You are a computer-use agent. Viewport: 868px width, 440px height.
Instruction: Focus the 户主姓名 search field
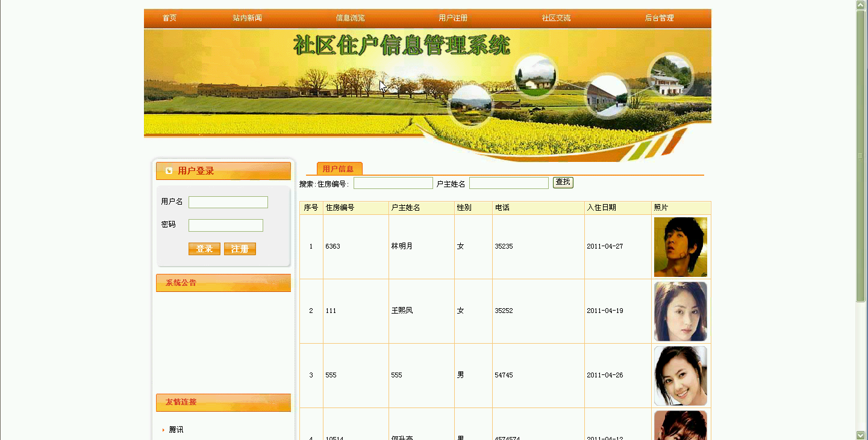[x=509, y=183]
